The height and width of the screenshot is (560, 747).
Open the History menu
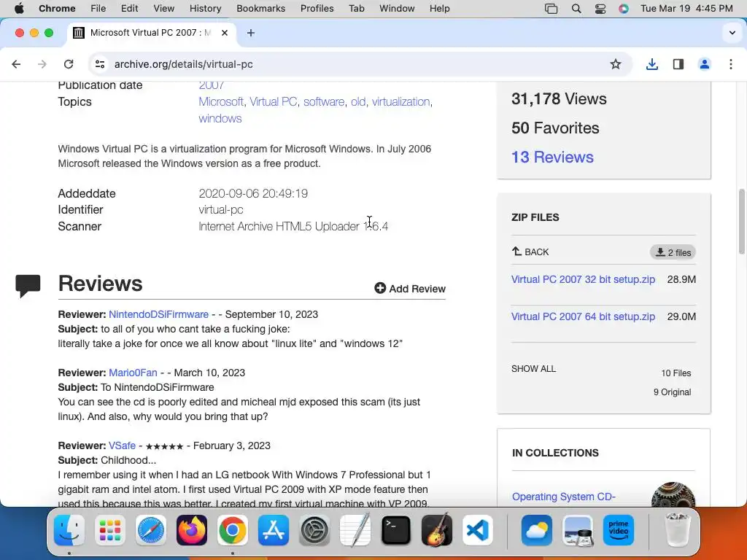(x=205, y=9)
